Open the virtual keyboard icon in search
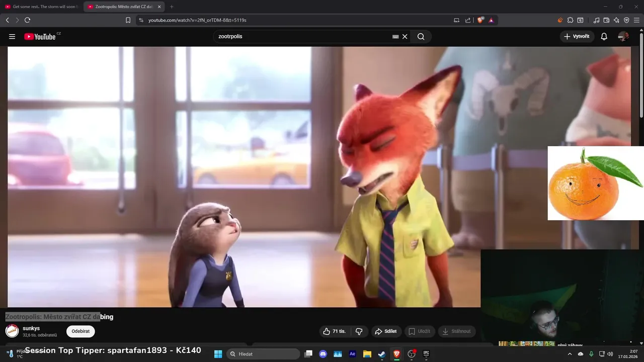 click(x=395, y=37)
